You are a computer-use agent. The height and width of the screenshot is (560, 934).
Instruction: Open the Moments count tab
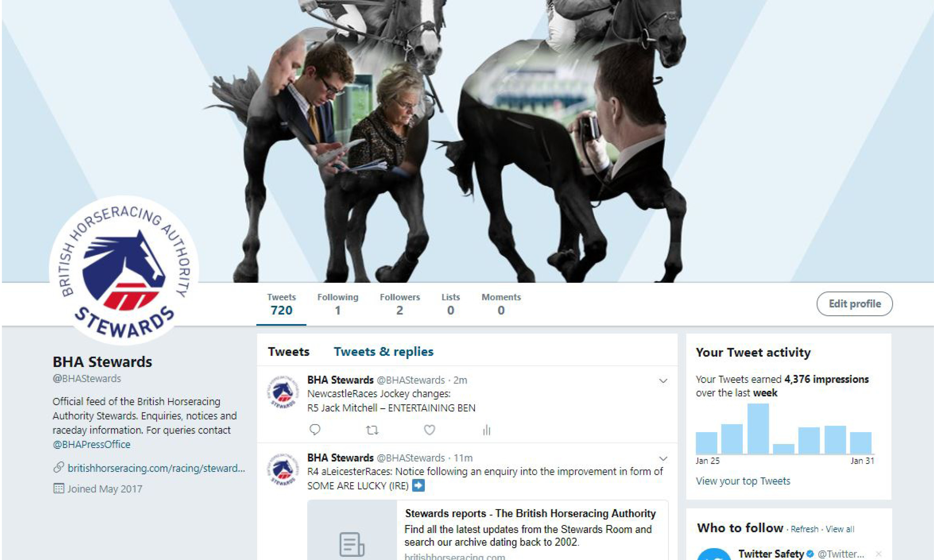point(501,304)
